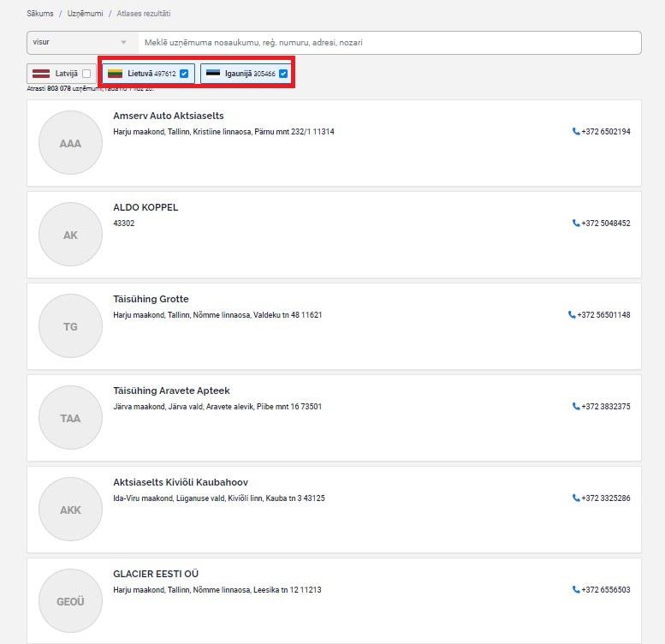Open Täisühing Aravete Apteek company link
665x644 pixels.
point(171,391)
